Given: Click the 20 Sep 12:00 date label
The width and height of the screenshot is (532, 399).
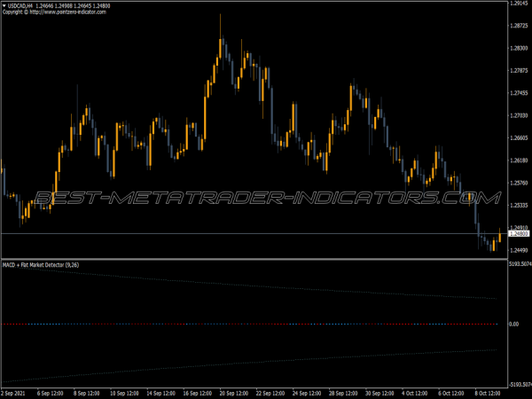Looking at the screenshot, I should (234, 394).
